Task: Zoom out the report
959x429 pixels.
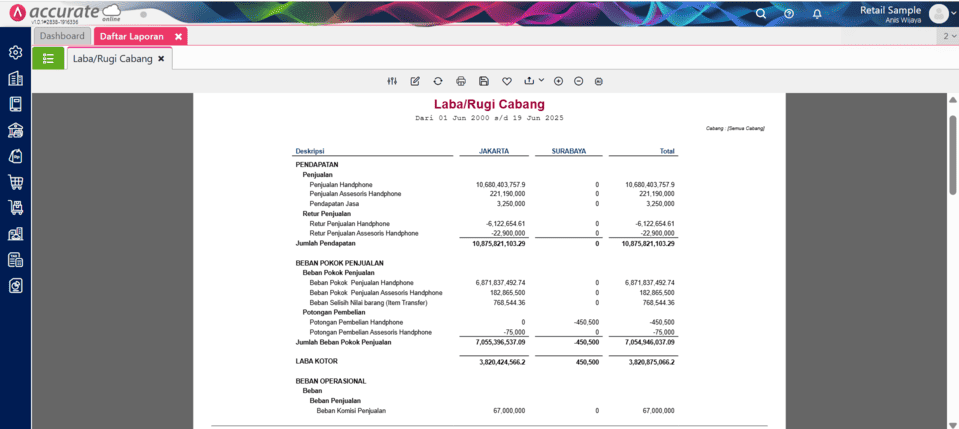Action: pyautogui.click(x=579, y=81)
